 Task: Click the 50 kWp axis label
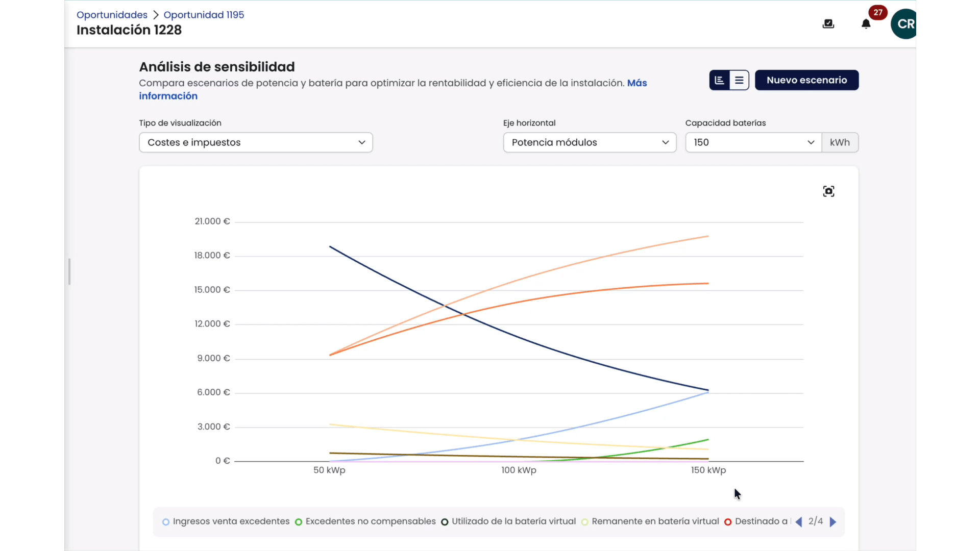coord(329,470)
